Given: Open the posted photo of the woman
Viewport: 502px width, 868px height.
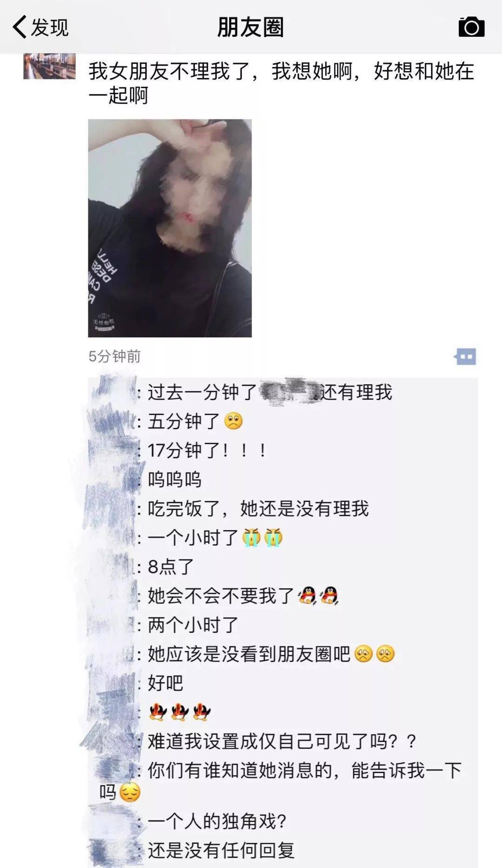Looking at the screenshot, I should 170,228.
